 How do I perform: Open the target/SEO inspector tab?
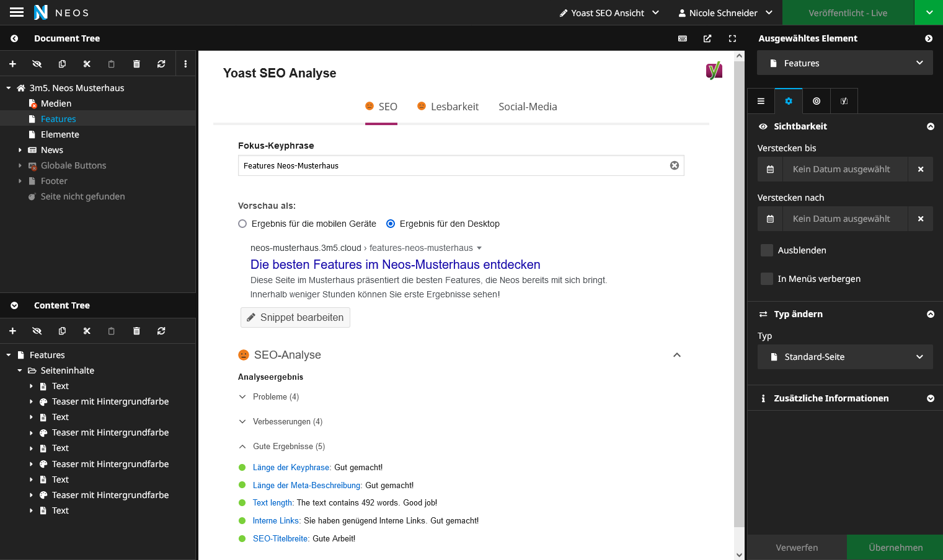pyautogui.click(x=817, y=101)
